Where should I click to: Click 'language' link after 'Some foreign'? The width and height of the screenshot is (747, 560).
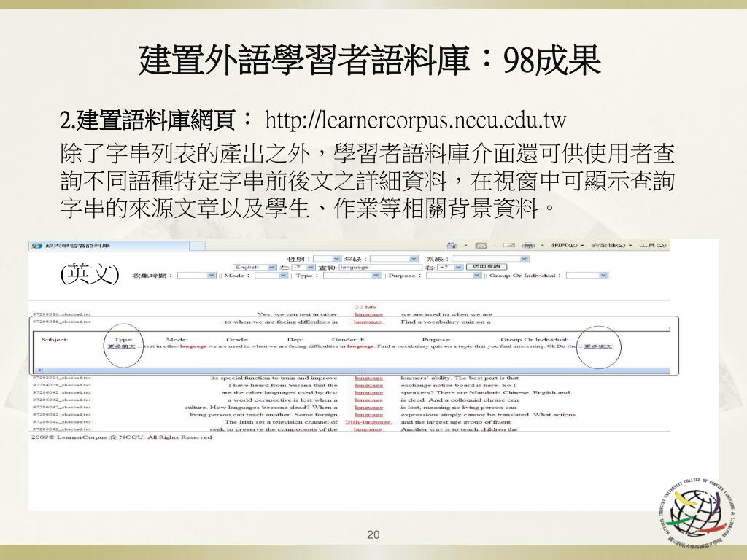pos(368,415)
